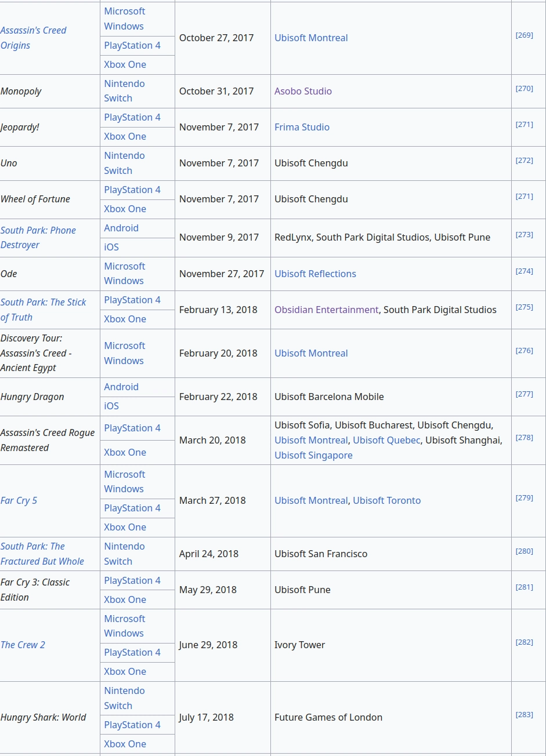Click the 'April 24, 2018' date cell
The height and width of the screenshot is (756, 546).
[x=222, y=554]
